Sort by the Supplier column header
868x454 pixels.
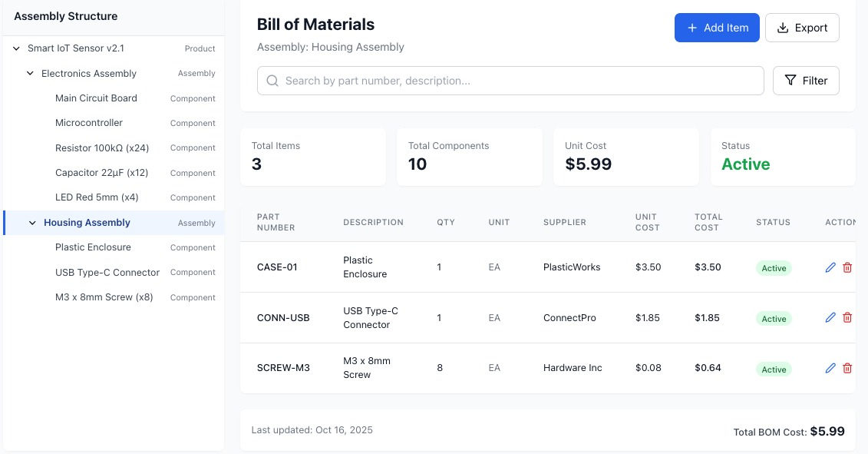(564, 222)
